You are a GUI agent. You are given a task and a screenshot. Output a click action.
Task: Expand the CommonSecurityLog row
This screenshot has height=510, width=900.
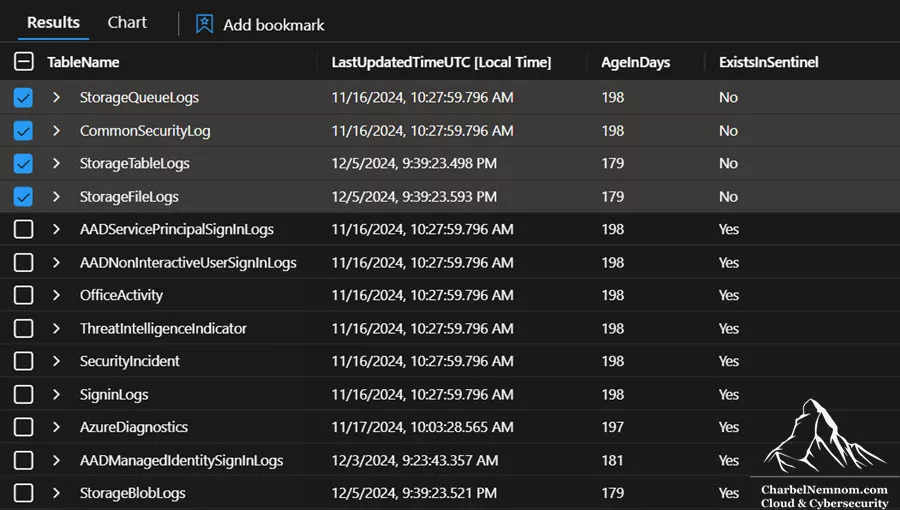point(56,131)
